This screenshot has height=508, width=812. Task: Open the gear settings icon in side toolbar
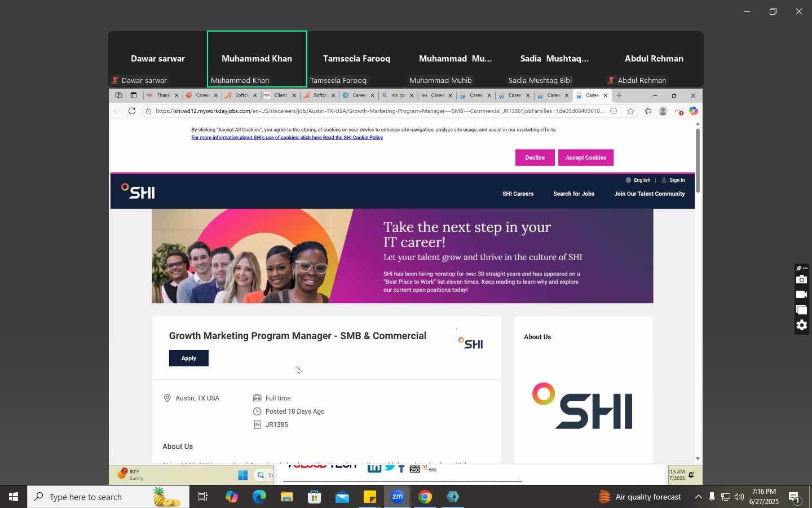(x=801, y=325)
